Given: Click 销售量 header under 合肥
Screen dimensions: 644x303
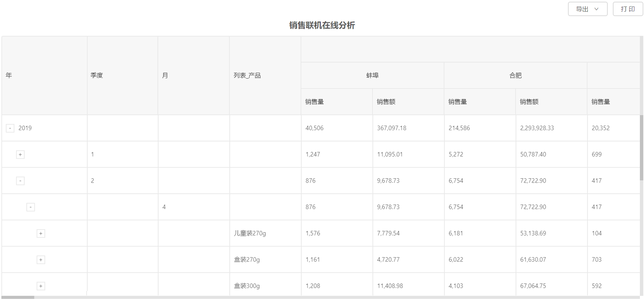Looking at the screenshot, I should [x=480, y=102].
